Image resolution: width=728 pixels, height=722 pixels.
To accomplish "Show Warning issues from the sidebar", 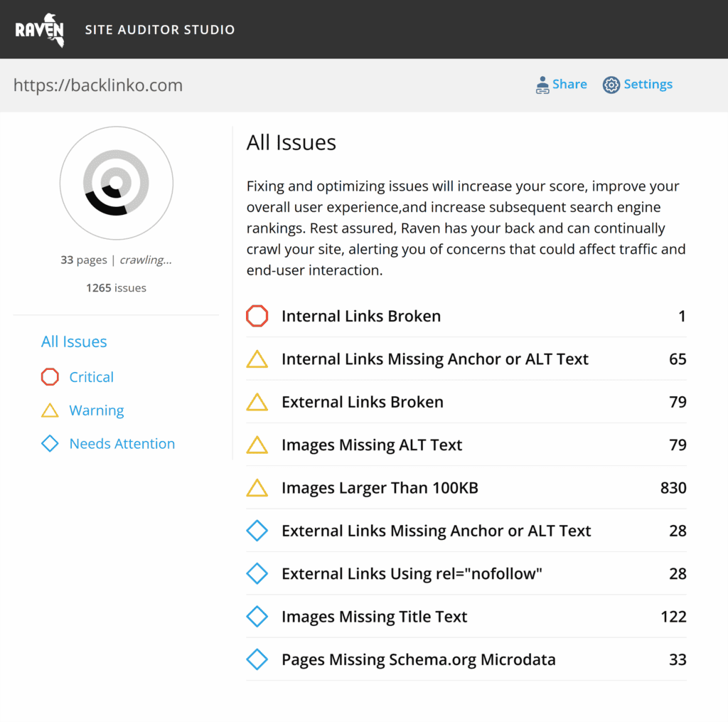I will coord(96,410).
